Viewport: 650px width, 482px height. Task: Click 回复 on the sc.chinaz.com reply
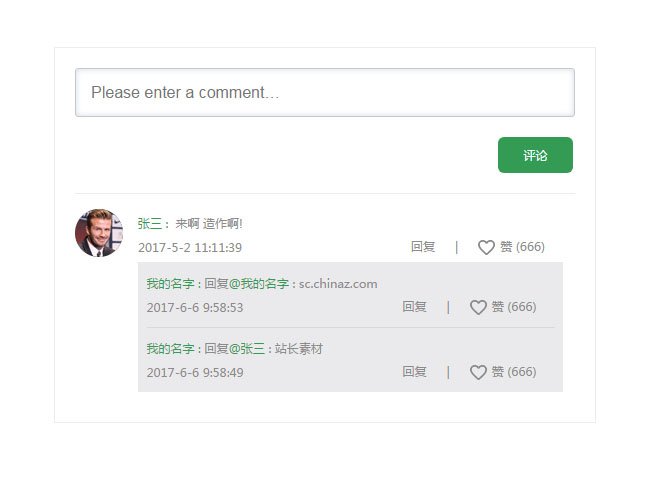(x=415, y=307)
